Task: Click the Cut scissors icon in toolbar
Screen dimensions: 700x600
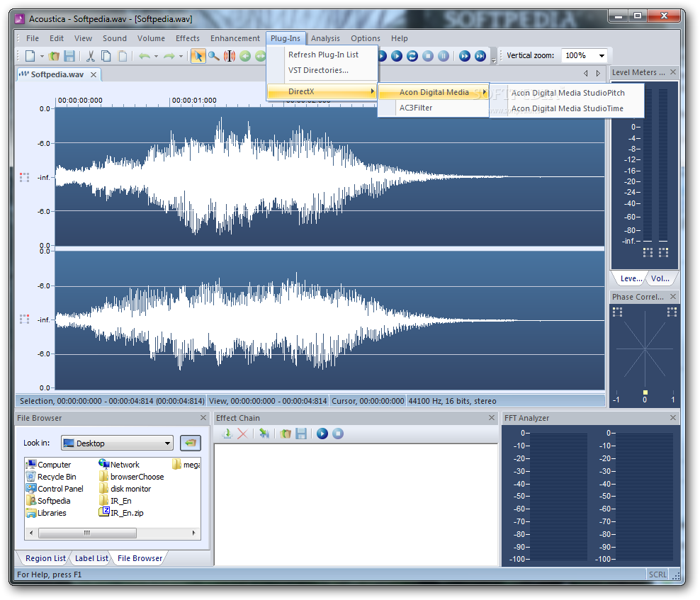Action: [x=90, y=56]
